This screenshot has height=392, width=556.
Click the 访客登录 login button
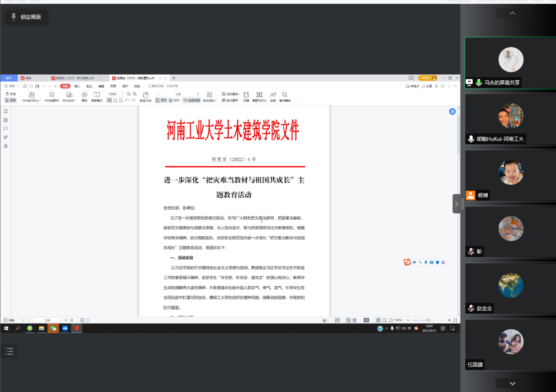click(428, 78)
